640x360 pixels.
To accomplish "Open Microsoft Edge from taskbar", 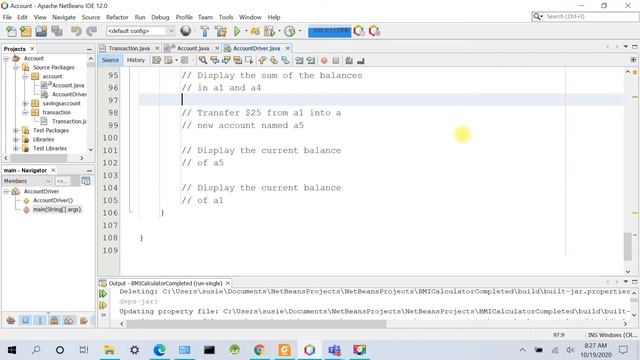I will coord(160,350).
